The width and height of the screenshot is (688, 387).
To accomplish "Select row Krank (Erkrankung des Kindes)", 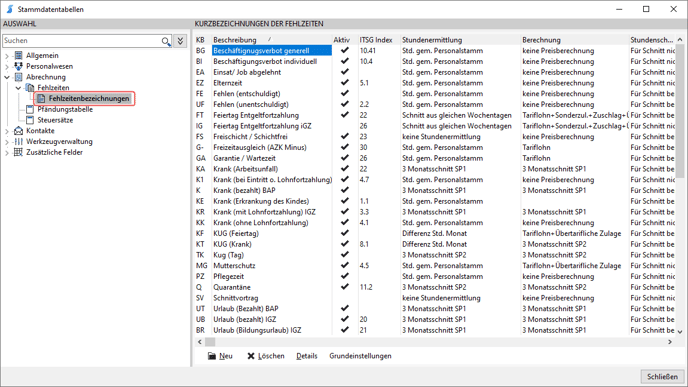I will (434, 201).
